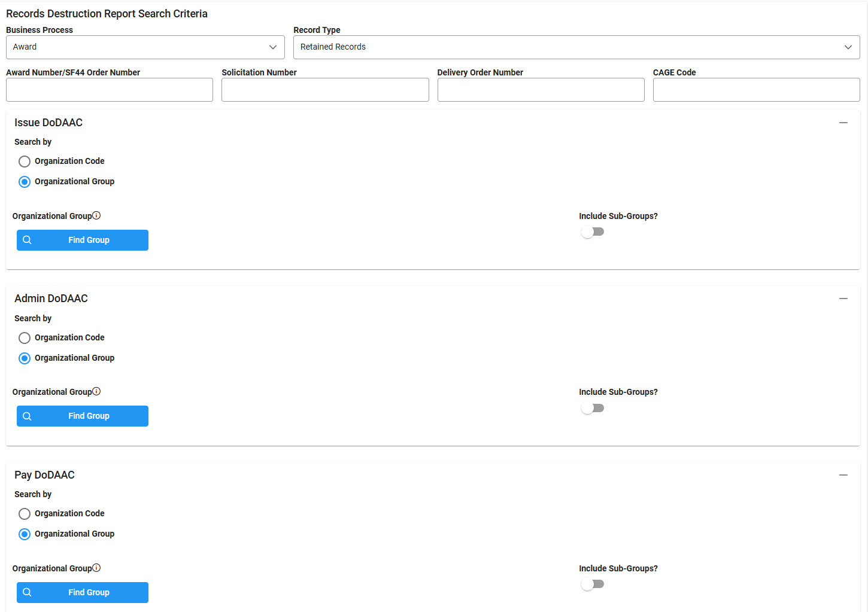Viewport: 868px width, 612px height.
Task: Switch on Include Sub-Groups for Pay DoDAAC
Action: [592, 584]
